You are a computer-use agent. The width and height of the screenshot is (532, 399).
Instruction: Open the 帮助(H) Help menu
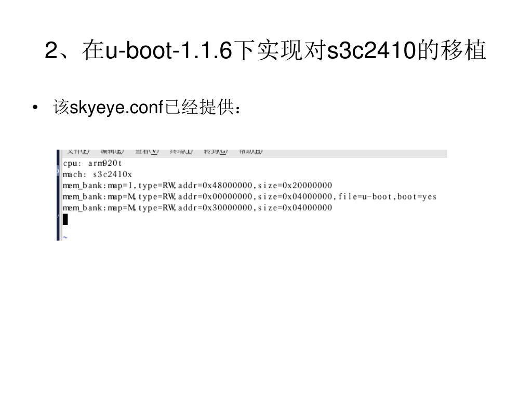click(251, 151)
